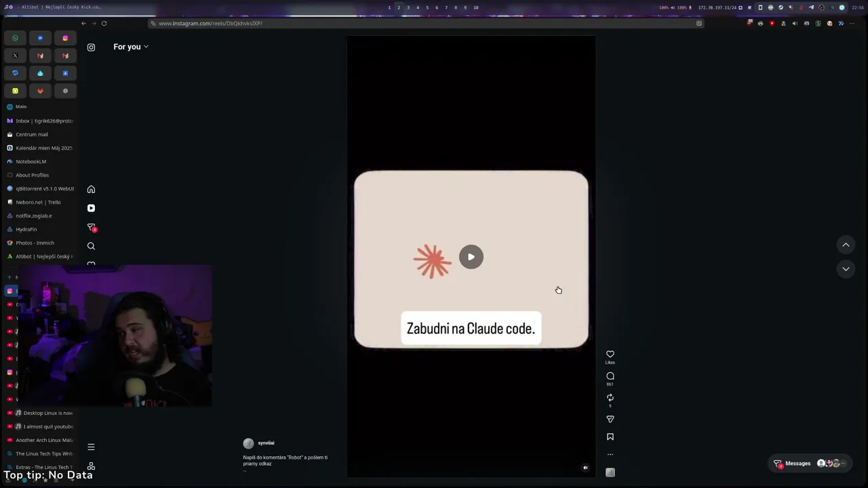Open the reel audio thumbnail
Viewport: 868px width, 488px height.
pyautogui.click(x=610, y=472)
